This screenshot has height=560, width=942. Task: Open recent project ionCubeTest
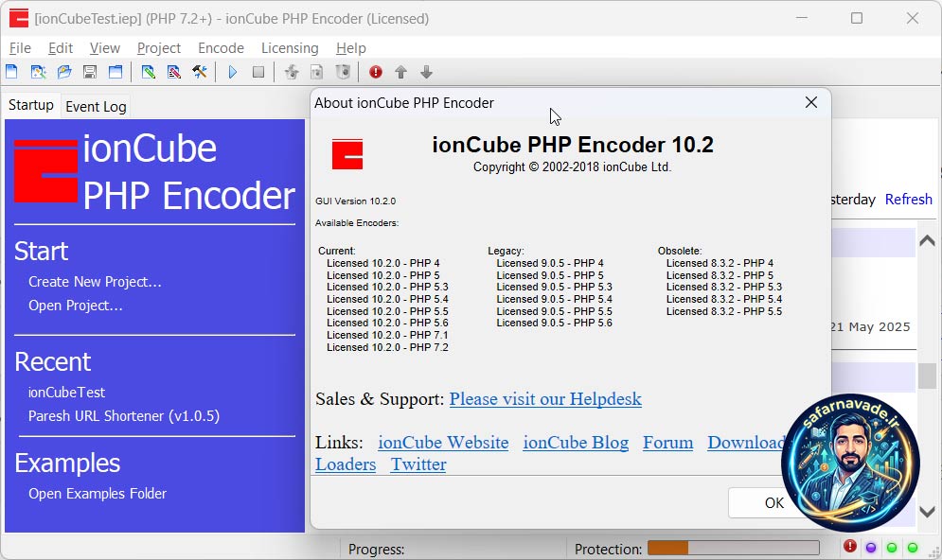point(66,393)
